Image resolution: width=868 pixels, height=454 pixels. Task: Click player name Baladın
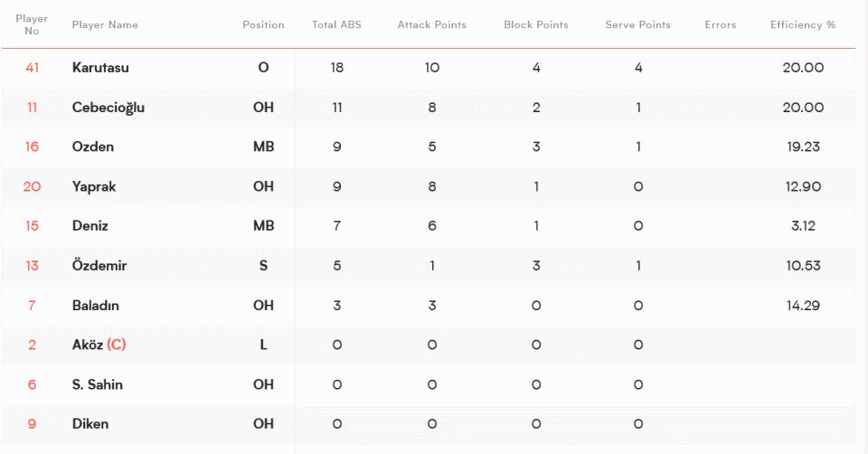pos(95,306)
